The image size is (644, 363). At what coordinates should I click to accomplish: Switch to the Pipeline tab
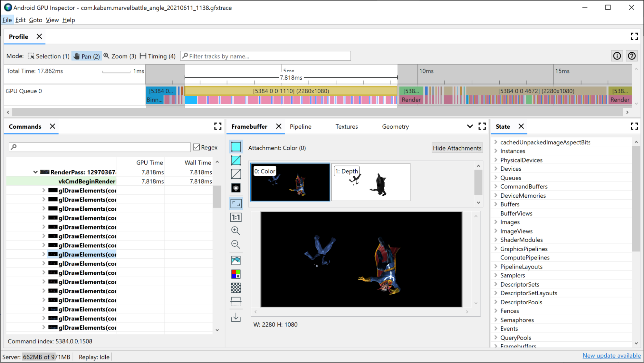[301, 127]
